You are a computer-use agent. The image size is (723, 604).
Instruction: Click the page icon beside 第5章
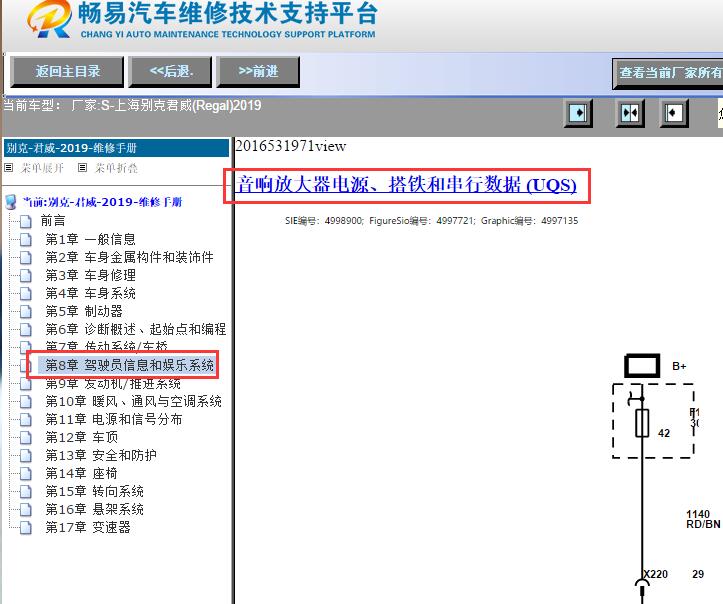pos(26,312)
